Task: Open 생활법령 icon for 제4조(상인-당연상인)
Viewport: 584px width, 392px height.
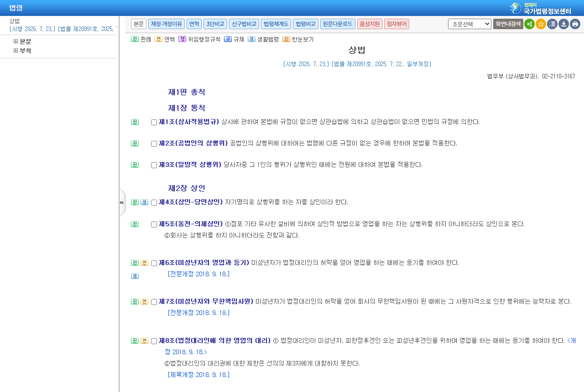Action: [x=144, y=202]
